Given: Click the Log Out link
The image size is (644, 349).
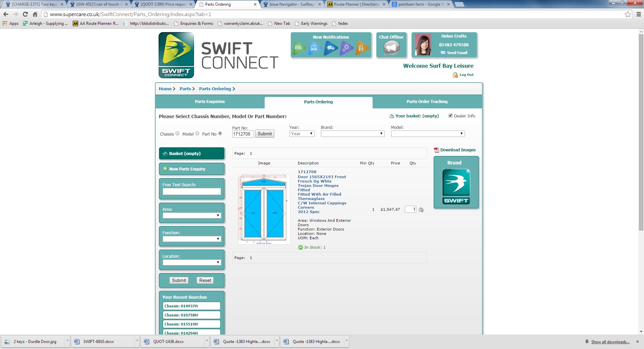Looking at the screenshot, I should pos(466,75).
